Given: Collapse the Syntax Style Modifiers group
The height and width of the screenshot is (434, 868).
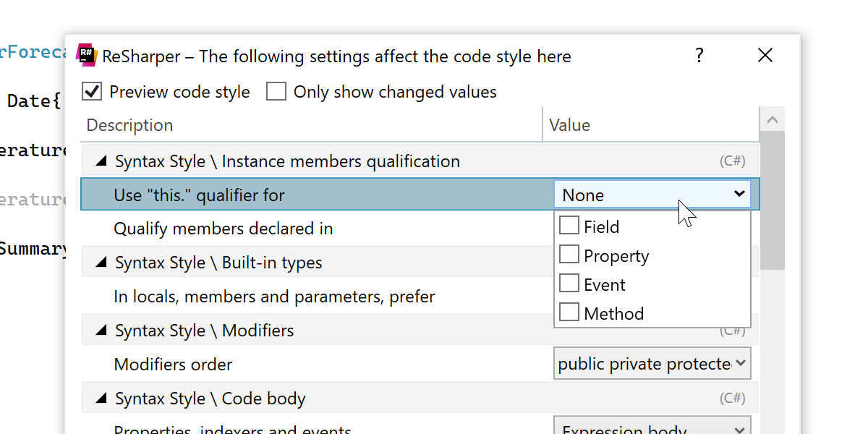Looking at the screenshot, I should click(x=101, y=331).
